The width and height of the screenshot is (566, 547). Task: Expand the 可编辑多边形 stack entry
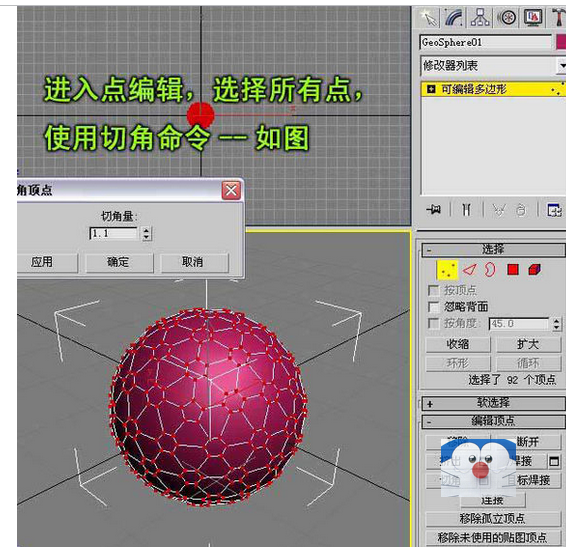[431, 89]
